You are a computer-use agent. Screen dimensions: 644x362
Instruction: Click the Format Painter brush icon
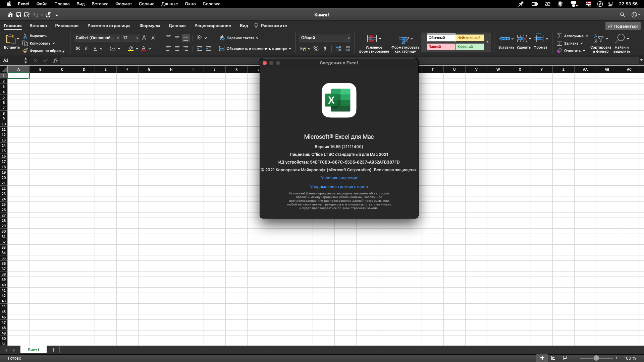pos(25,51)
